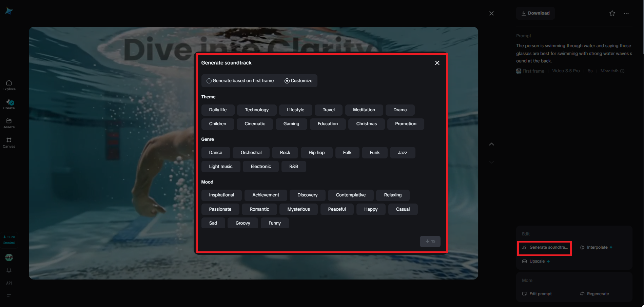The width and height of the screenshot is (644, 307).
Task: Select Regenerate in the More section
Action: click(598, 293)
